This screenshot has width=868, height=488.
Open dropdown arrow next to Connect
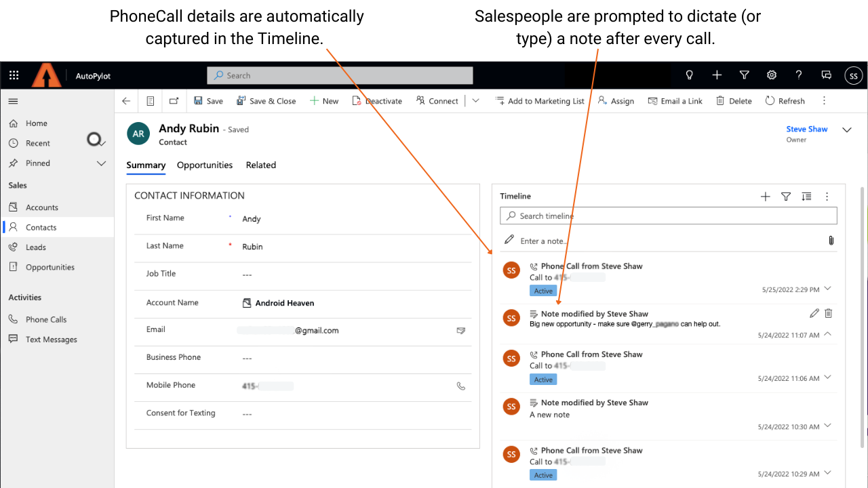point(475,101)
